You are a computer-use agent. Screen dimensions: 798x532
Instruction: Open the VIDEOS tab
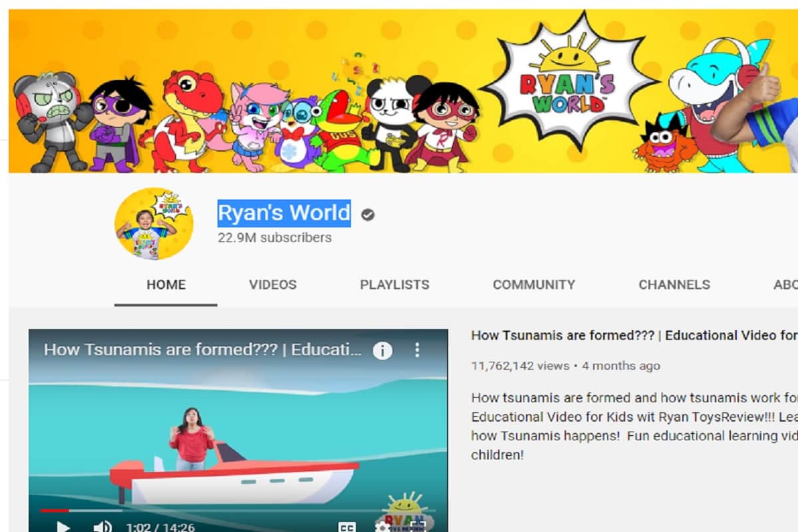click(x=273, y=285)
